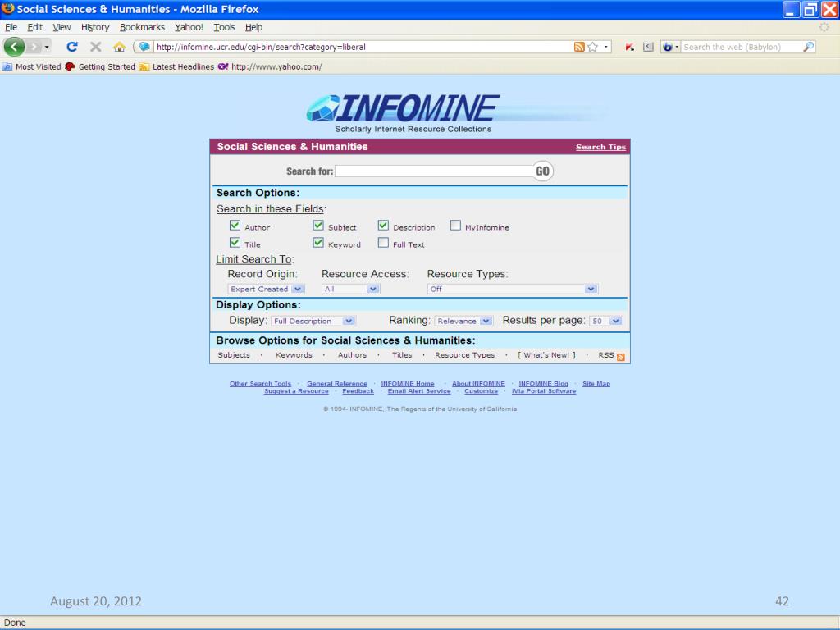This screenshot has width=840, height=630.
Task: Uncheck the Keyword field checkbox
Action: click(x=318, y=242)
